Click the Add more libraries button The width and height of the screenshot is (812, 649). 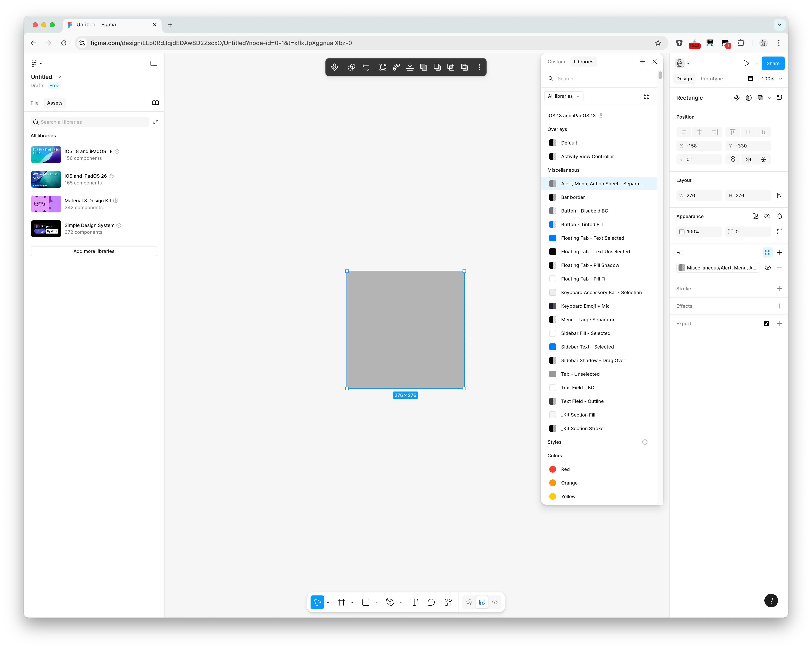94,251
